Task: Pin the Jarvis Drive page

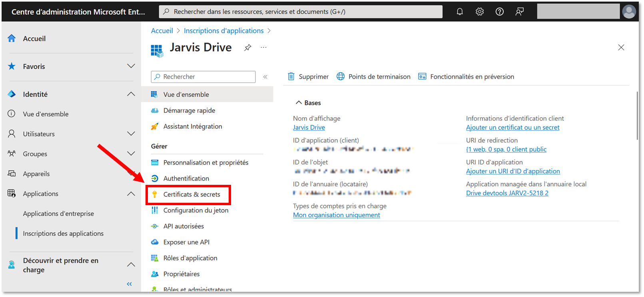Action: coord(248,48)
